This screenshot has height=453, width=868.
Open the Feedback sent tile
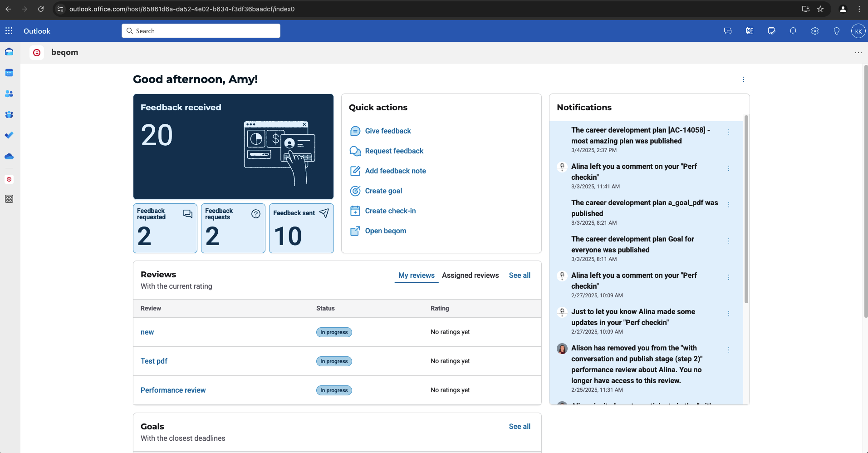(x=301, y=228)
